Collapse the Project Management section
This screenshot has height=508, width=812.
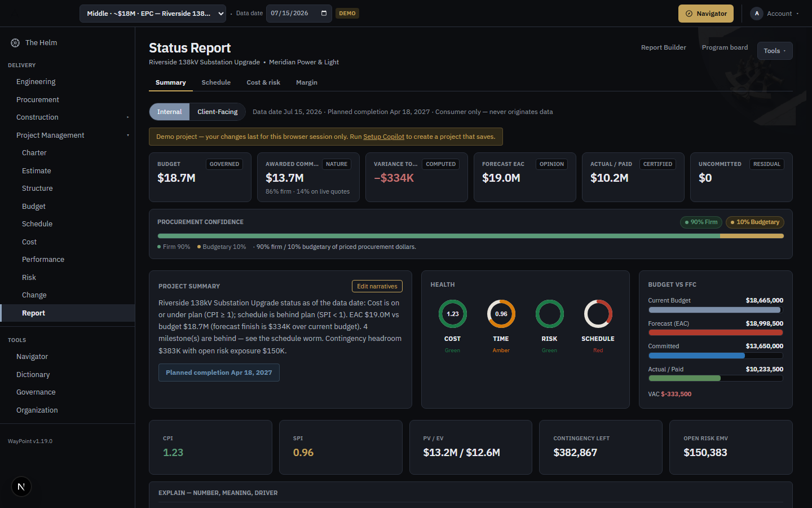tap(128, 135)
